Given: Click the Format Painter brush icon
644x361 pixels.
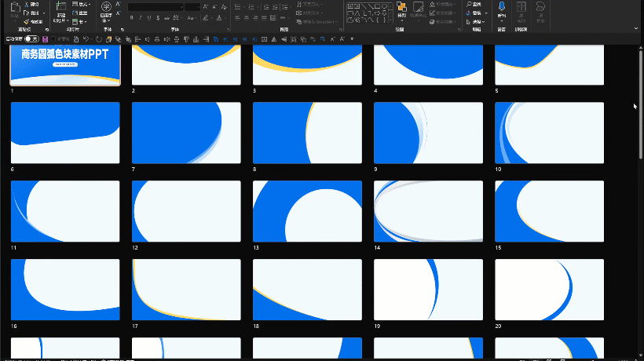Looking at the screenshot, I should (x=26, y=21).
